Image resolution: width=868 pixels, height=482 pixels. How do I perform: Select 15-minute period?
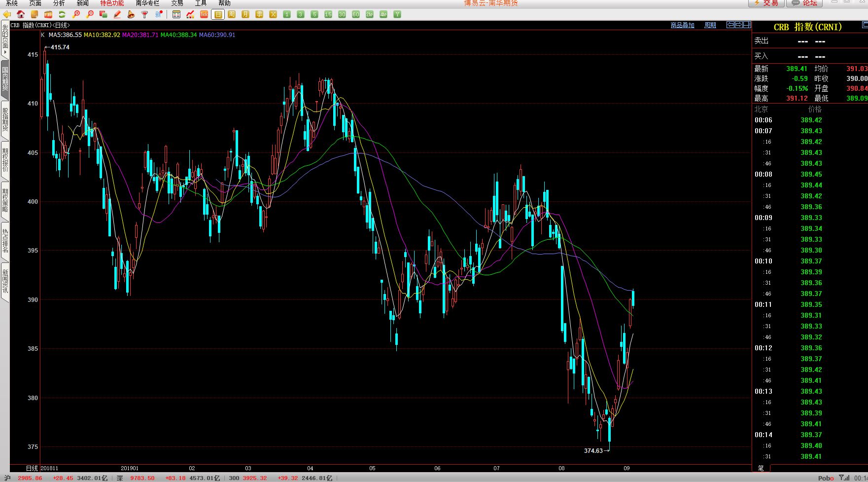click(328, 15)
